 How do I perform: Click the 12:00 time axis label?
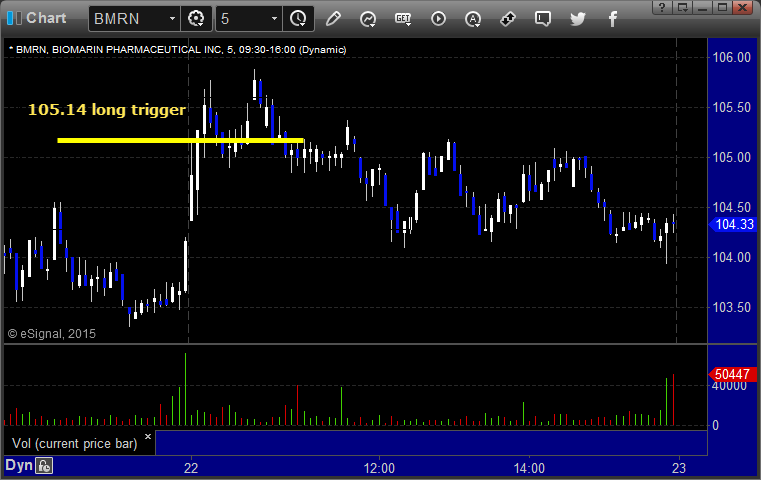coord(379,468)
